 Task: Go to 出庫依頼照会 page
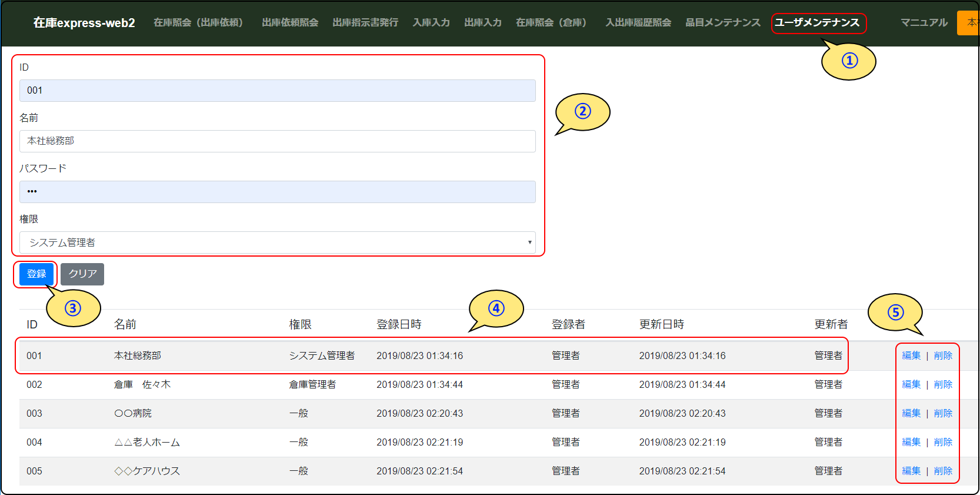pyautogui.click(x=290, y=23)
